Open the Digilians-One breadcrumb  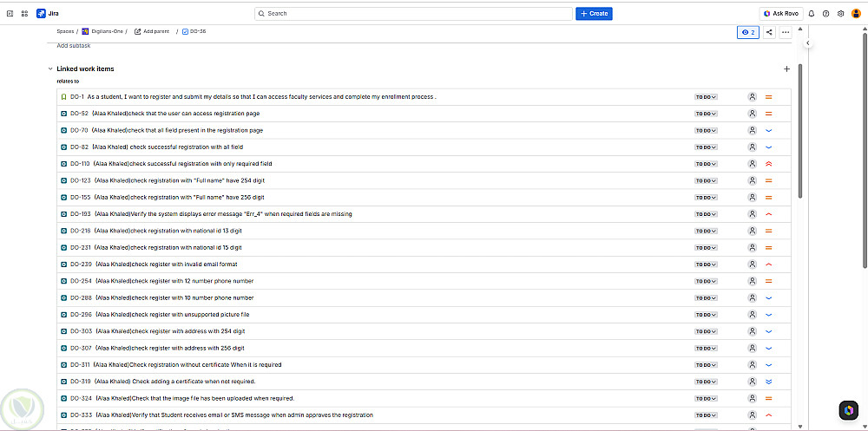tap(108, 31)
